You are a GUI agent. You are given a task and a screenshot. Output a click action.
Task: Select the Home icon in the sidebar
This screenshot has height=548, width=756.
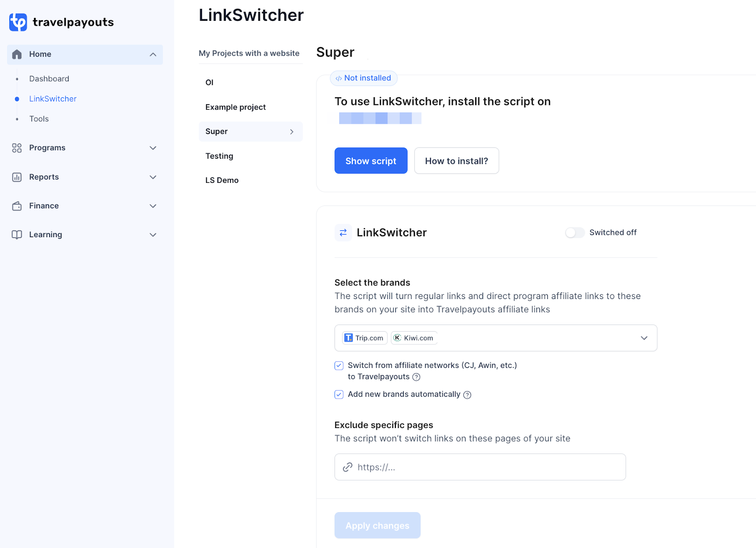click(17, 54)
